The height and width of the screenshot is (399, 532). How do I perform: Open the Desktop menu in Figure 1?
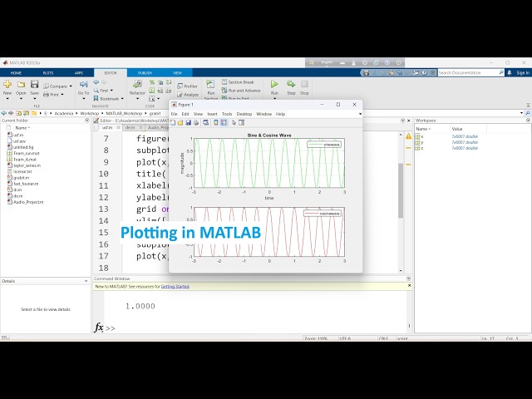244,114
